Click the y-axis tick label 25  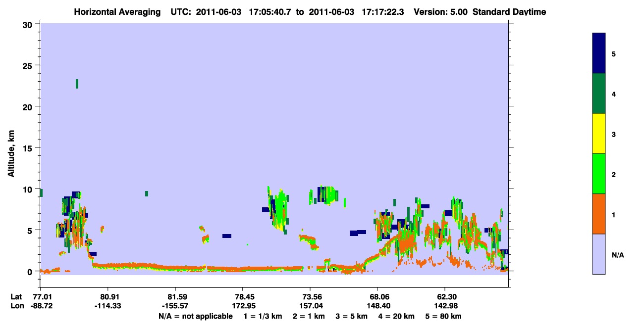(29, 65)
